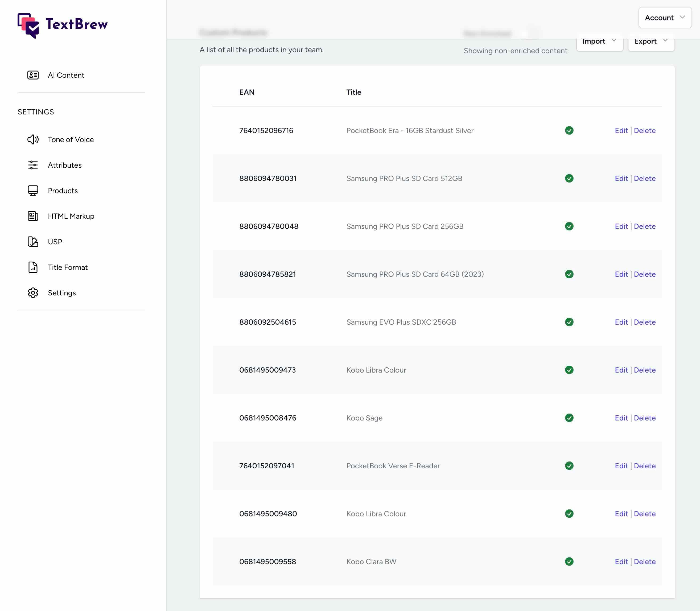Delete the PocketBook Verse E-Reader product
This screenshot has height=611, width=700.
pos(644,466)
